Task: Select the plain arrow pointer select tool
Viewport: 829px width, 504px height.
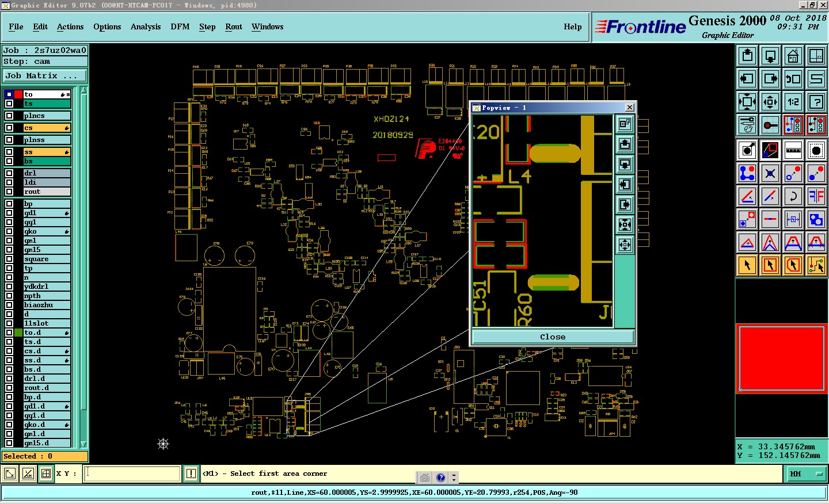Action: [x=747, y=265]
